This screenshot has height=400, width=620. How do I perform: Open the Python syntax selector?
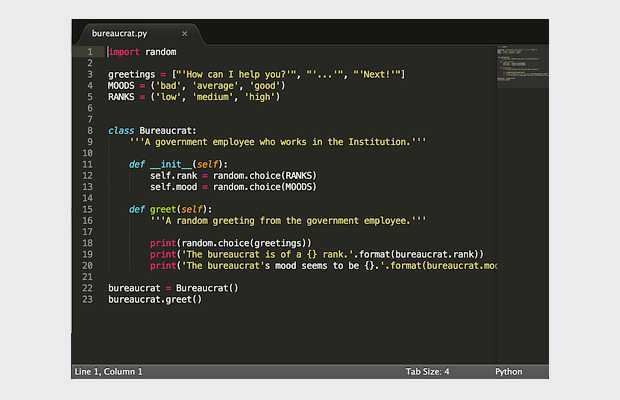tap(508, 372)
